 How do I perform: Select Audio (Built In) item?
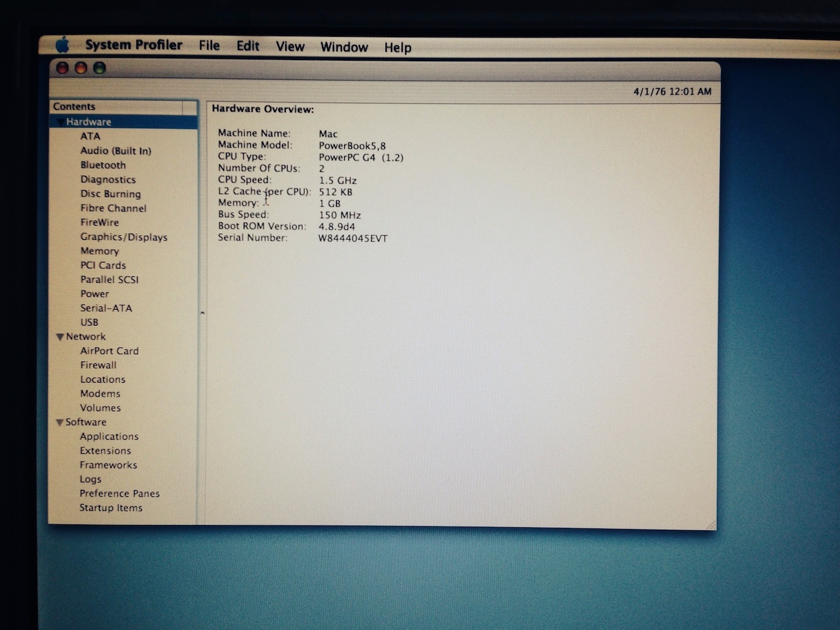coord(116,150)
